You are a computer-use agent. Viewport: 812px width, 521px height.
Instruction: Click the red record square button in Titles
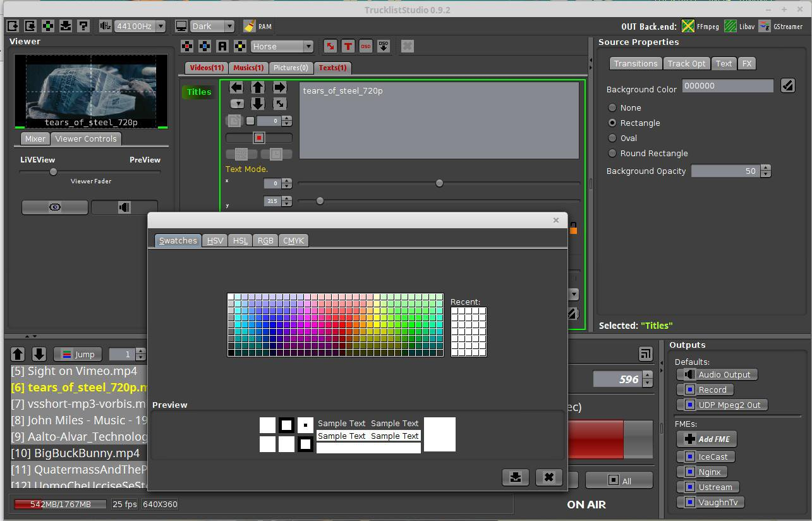point(259,137)
